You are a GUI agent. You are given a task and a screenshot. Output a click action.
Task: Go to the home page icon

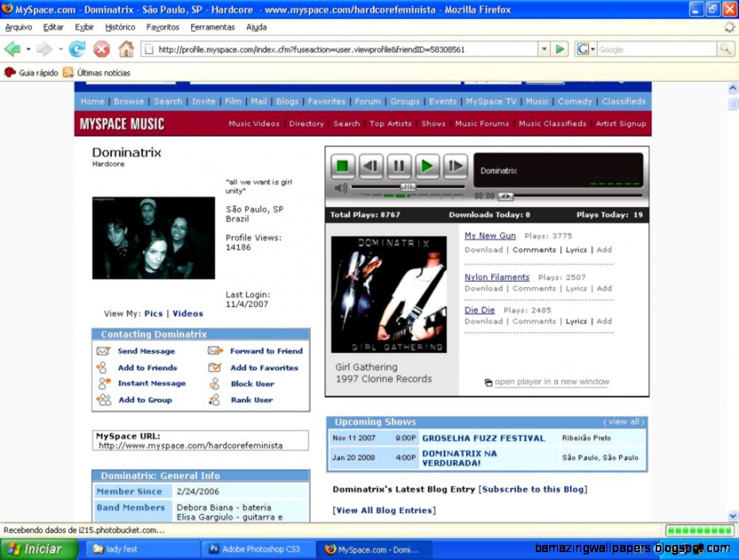point(126,49)
